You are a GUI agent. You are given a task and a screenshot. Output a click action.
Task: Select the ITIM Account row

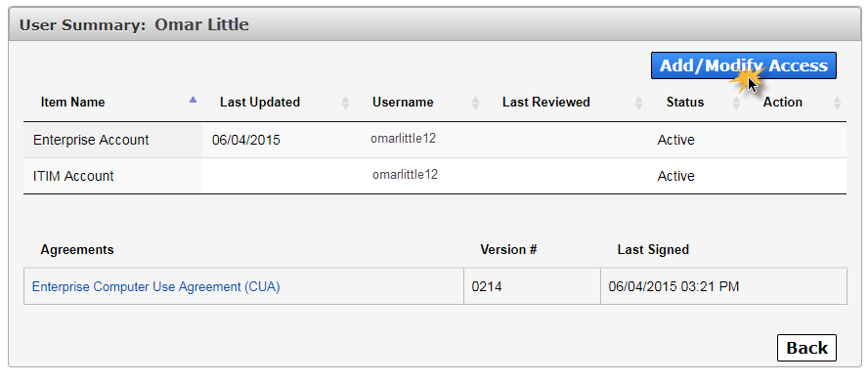click(x=435, y=176)
